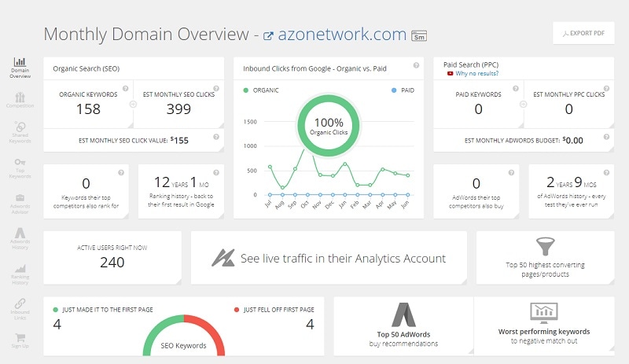The height and width of the screenshot is (364, 629).
Task: Click the arrow circle between SEO metrics
Action: tap(133, 105)
